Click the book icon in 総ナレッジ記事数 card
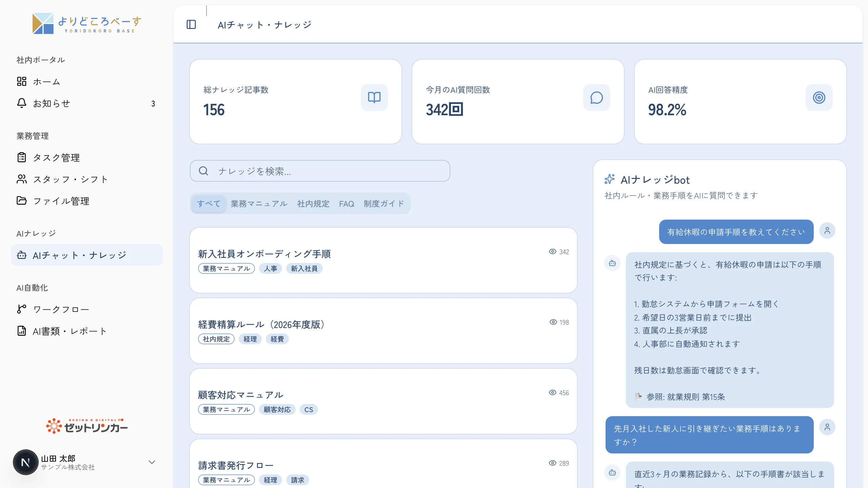Screen dimensions: 868x488 [x=374, y=98]
